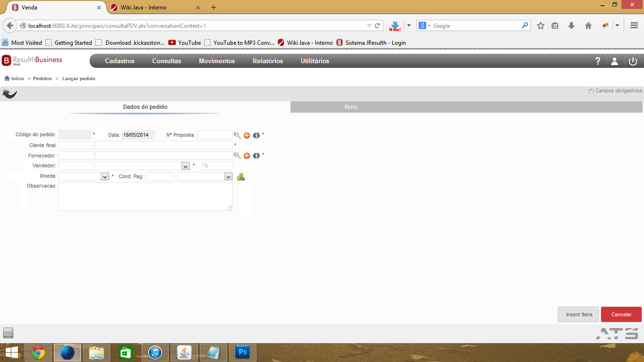Click the Inserir Itens button
Screen dimensions: 644x362
pyautogui.click(x=578, y=314)
